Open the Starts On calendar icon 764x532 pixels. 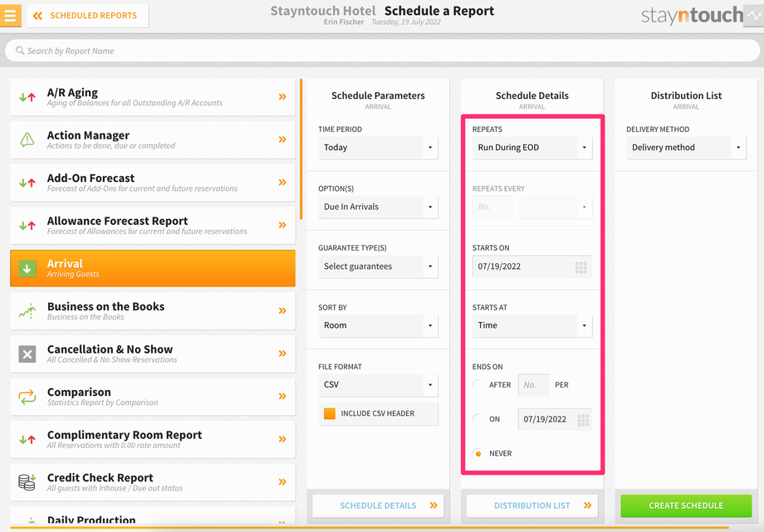580,267
